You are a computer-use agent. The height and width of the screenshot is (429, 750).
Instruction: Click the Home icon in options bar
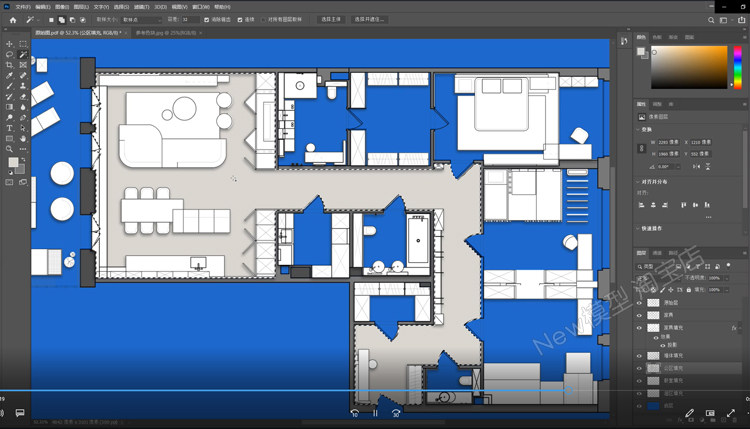click(12, 19)
